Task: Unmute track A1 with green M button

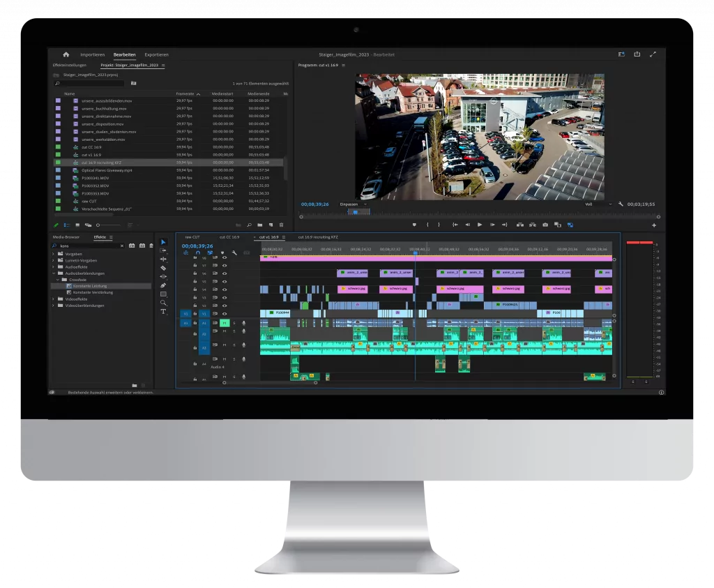Action: coord(225,323)
